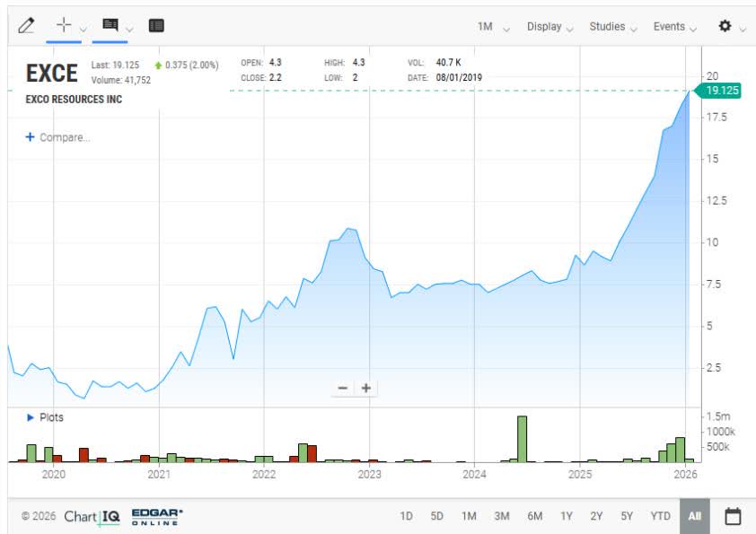Open the Display menu

point(549,27)
